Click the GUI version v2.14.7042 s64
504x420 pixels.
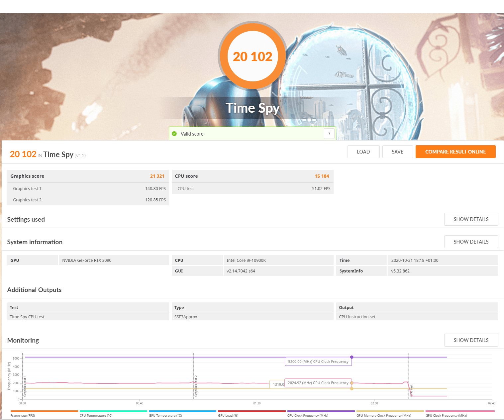point(241,271)
